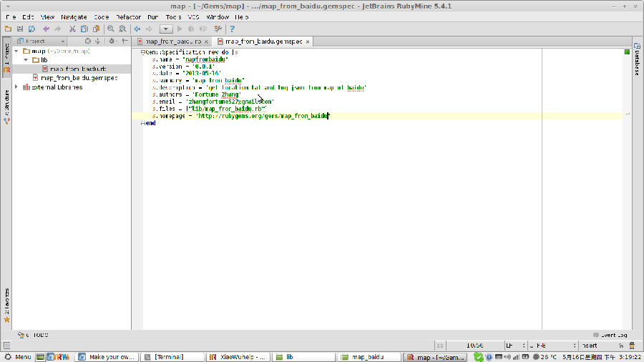Collapse code fold at Gem::Specification line
Viewport: 644px width, 362px height.
[x=142, y=52]
